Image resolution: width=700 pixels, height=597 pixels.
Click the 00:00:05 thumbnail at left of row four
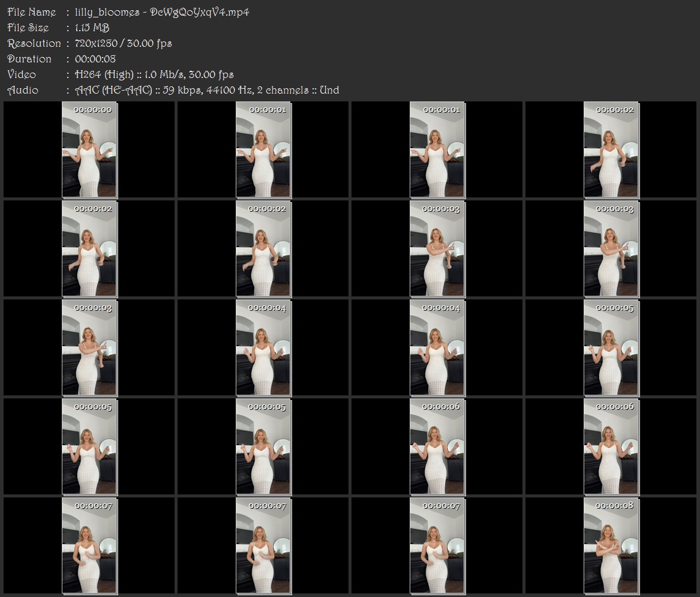coord(89,447)
